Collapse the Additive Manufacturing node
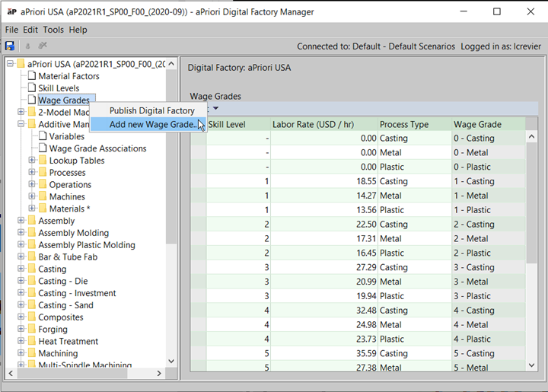 coord(21,123)
